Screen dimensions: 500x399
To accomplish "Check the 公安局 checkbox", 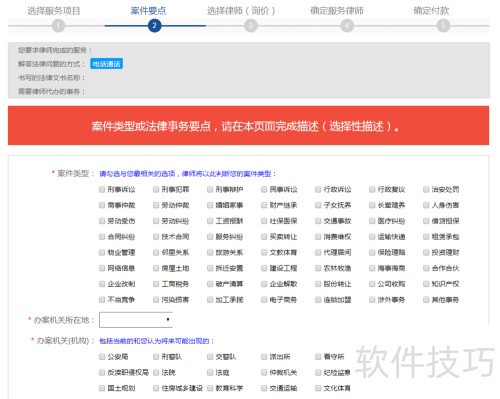I will pyautogui.click(x=102, y=357).
